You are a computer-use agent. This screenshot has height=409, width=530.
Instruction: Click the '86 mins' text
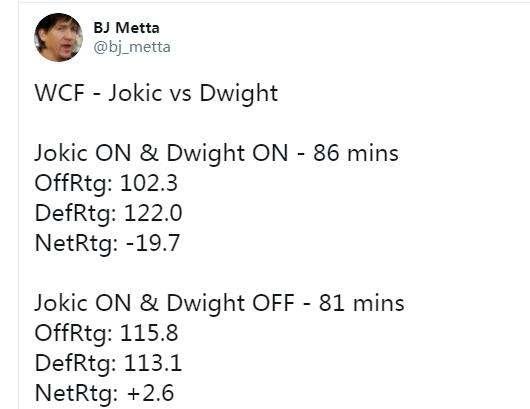[x=356, y=153]
